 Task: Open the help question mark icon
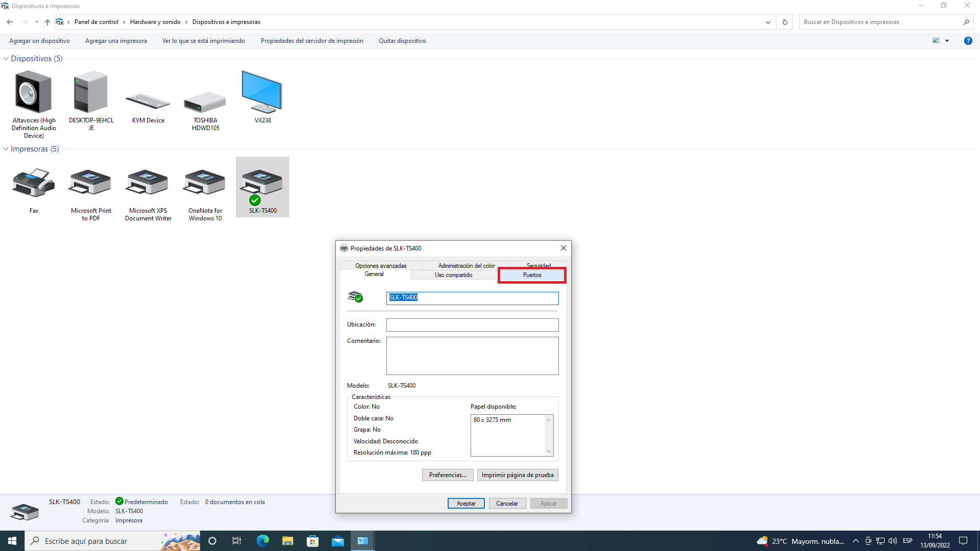[968, 41]
